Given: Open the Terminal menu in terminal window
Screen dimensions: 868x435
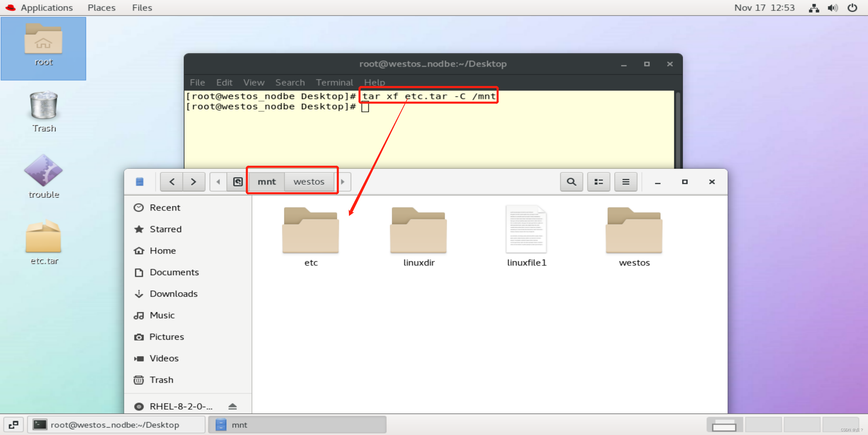Looking at the screenshot, I should tap(334, 82).
